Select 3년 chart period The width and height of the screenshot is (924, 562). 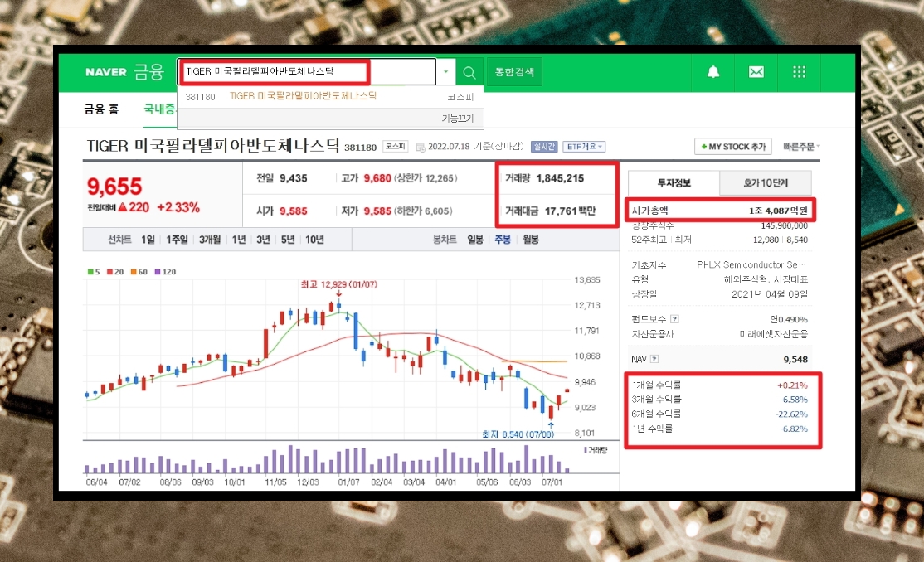click(x=264, y=240)
